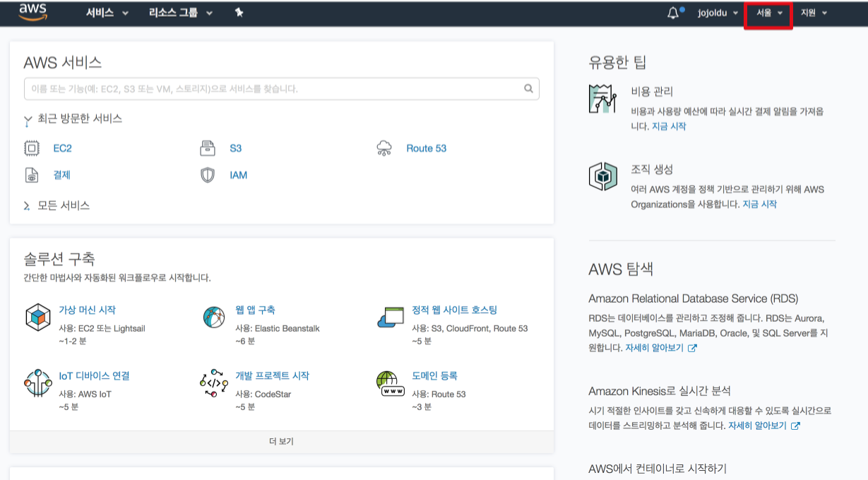The image size is (868, 480).
Task: Click '사용: S3, CloudFront, Route 53' text
Action: pos(470,329)
